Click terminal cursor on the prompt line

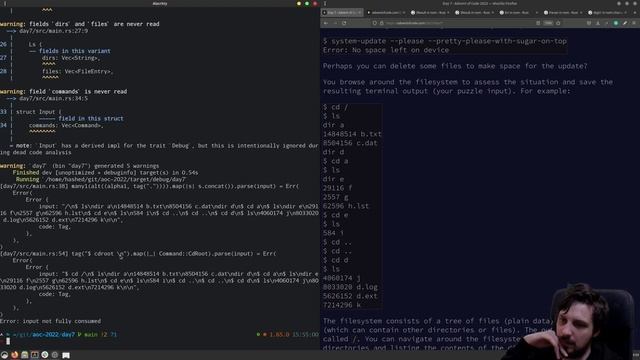pos(8,341)
